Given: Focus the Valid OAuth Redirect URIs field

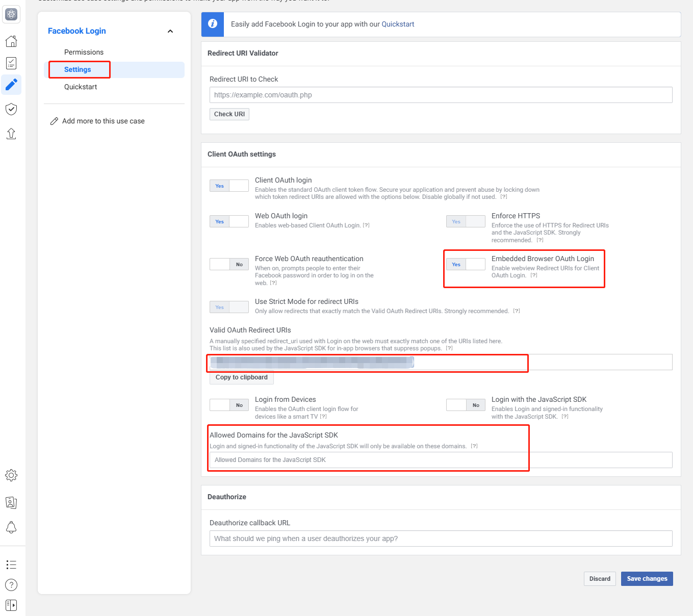Looking at the screenshot, I should 441,362.
